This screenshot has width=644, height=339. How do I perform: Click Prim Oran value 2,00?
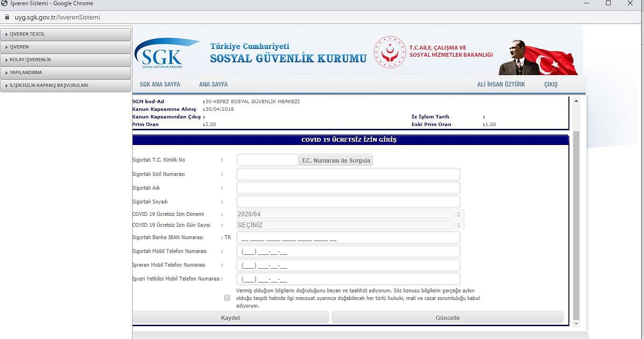click(211, 124)
